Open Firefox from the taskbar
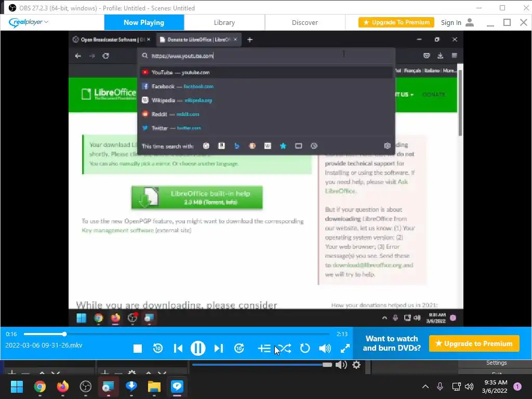The image size is (532, 399). click(63, 387)
